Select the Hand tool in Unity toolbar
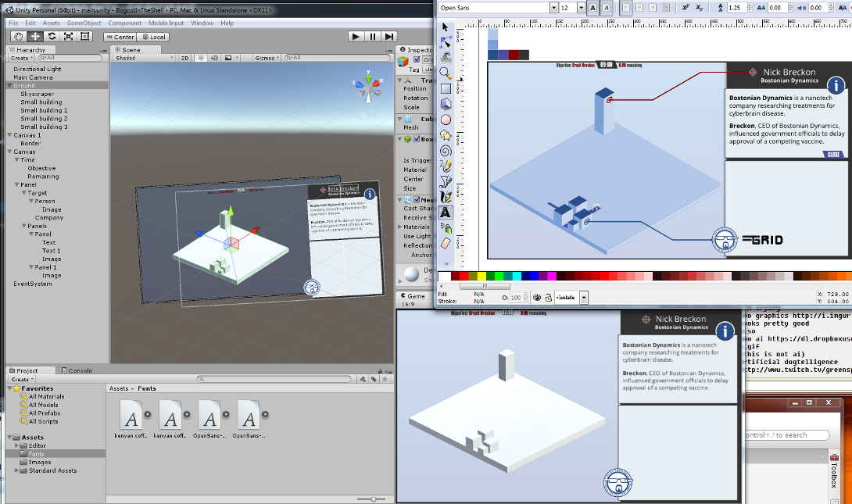The width and height of the screenshot is (852, 504). (19, 37)
